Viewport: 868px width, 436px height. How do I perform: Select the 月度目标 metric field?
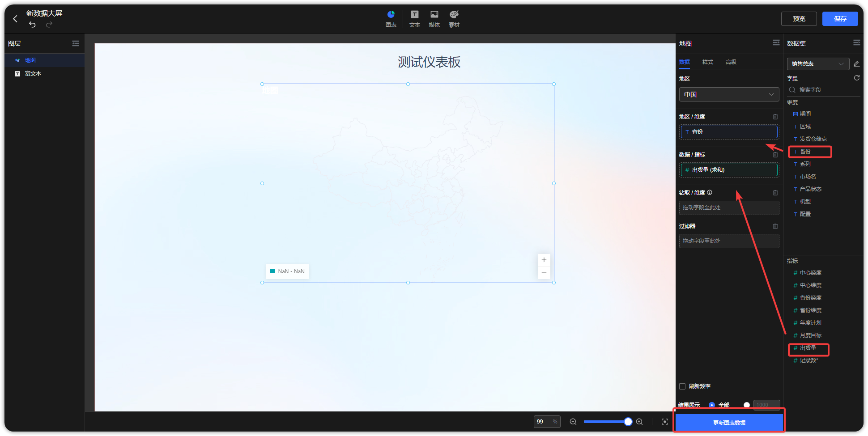point(810,335)
